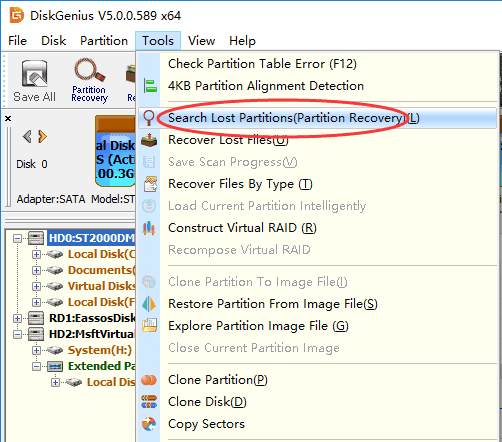The width and height of the screenshot is (502, 442).
Task: Click the Adapter:SATA info text
Action: click(x=51, y=199)
